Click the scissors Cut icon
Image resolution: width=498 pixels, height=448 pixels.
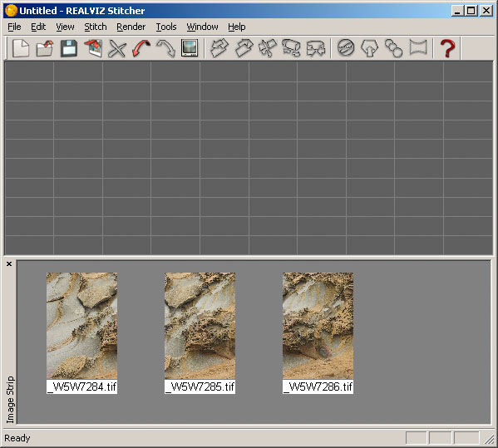[x=117, y=48]
